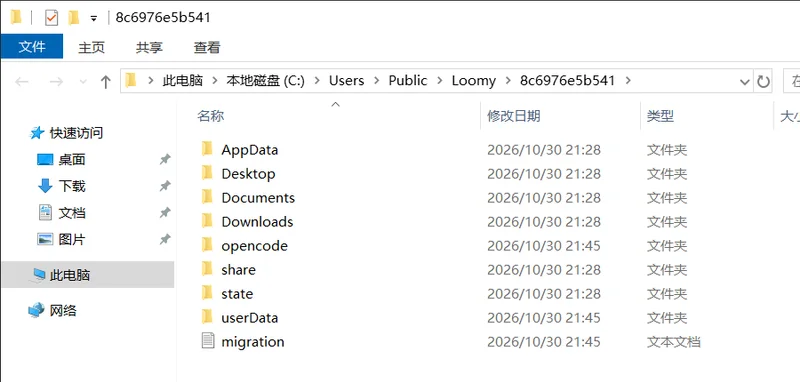Screen dimensions: 800x382
Task: Open the address bar history dropdown
Action: pos(744,82)
